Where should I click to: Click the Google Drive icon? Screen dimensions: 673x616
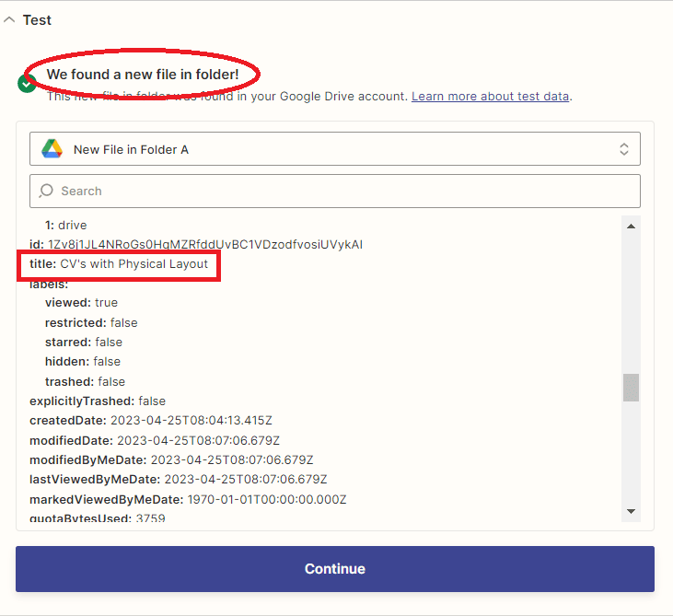(x=52, y=149)
